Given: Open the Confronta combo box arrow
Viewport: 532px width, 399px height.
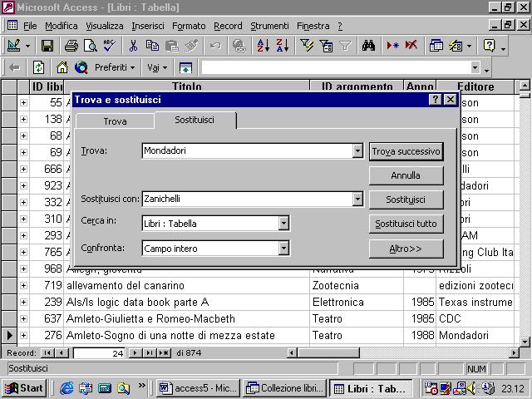Looking at the screenshot, I should click(x=283, y=249).
